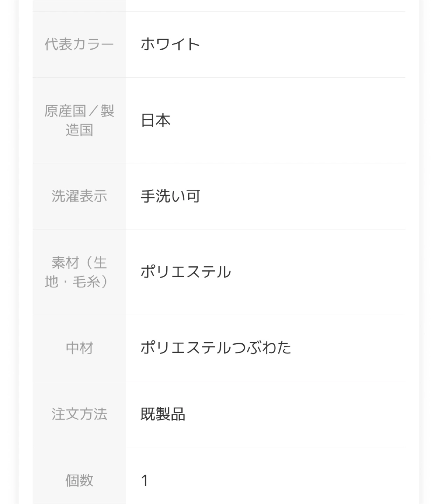Click the ポリエステルつぶわた filling value
Image resolution: width=438 pixels, height=504 pixels.
(216, 348)
